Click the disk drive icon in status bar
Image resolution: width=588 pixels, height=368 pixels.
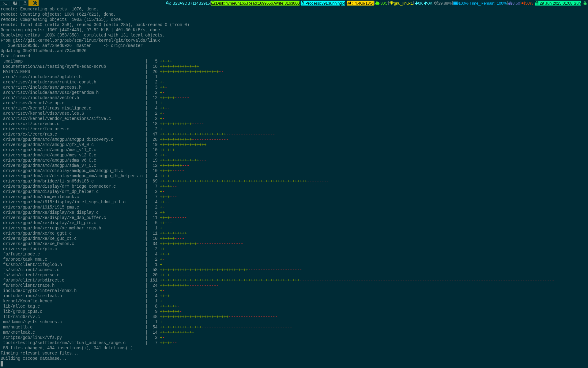click(x=213, y=3)
